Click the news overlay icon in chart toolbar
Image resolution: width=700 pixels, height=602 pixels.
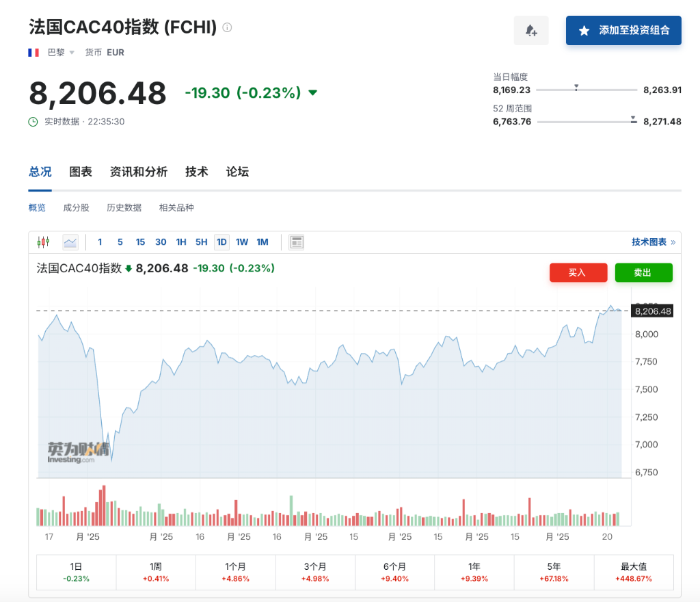[x=297, y=242]
